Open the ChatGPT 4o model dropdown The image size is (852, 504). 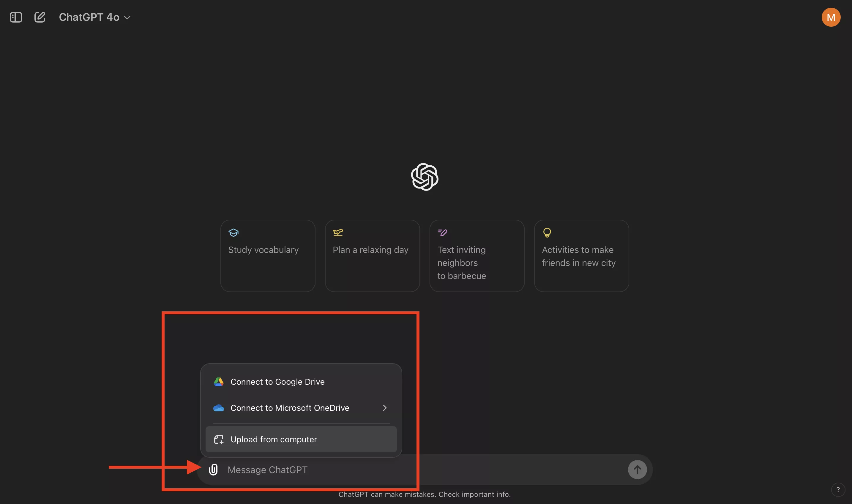(94, 17)
